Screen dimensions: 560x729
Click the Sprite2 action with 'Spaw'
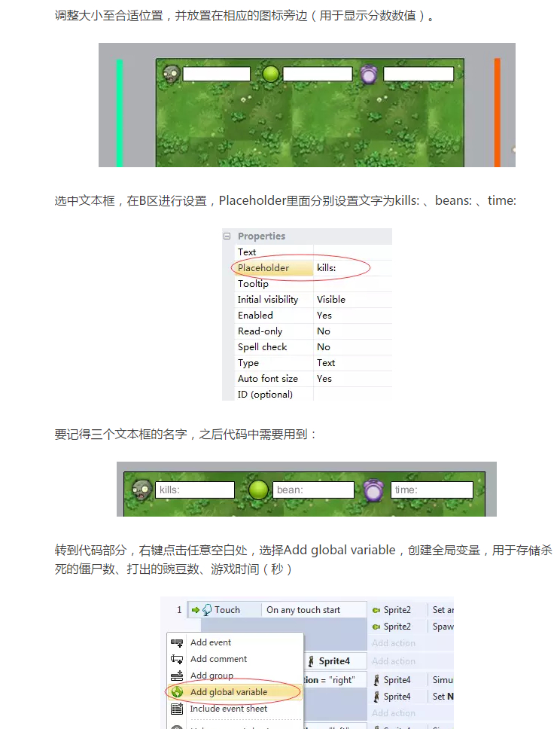[412, 627]
